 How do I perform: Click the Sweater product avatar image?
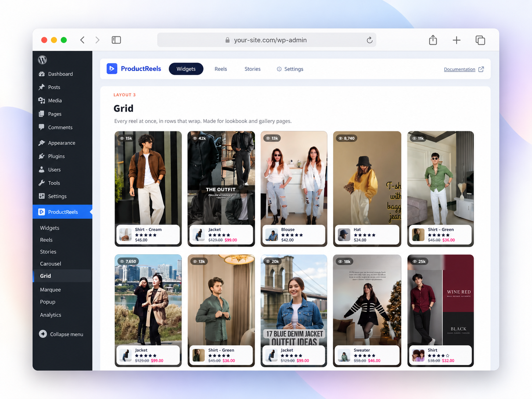click(344, 355)
